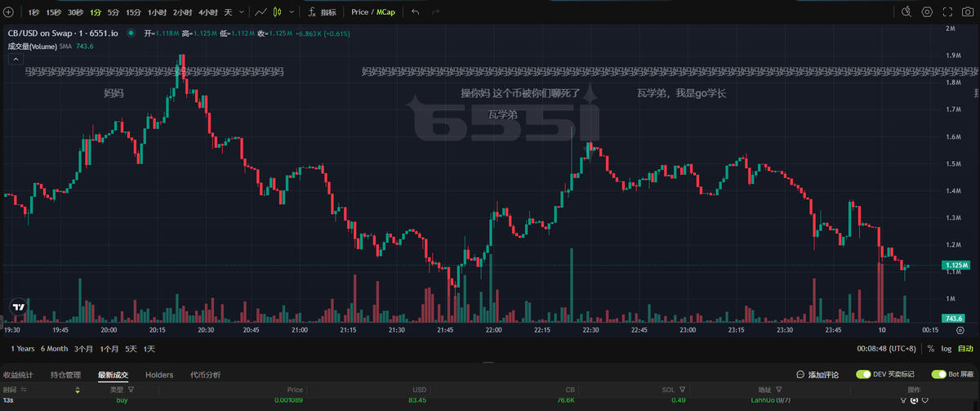Open the quick search lightning icon
980x411 pixels.
click(x=906, y=12)
